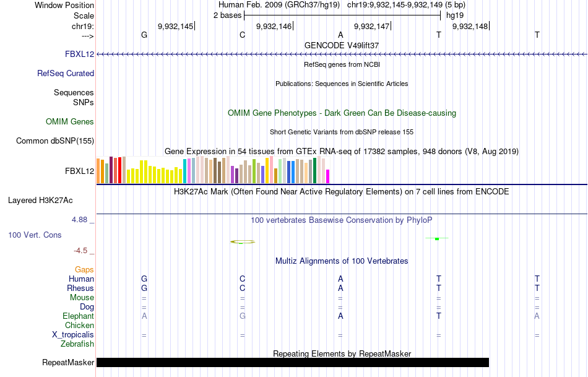This screenshot has height=377, width=588.
Task: Click the ruler position label 9,932,145
Action: [x=176, y=26]
